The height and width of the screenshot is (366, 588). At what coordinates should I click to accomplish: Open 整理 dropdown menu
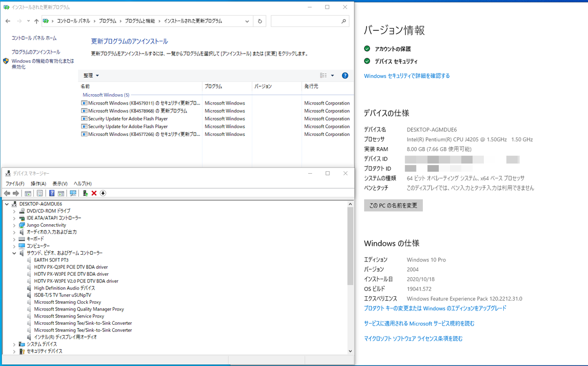point(91,76)
